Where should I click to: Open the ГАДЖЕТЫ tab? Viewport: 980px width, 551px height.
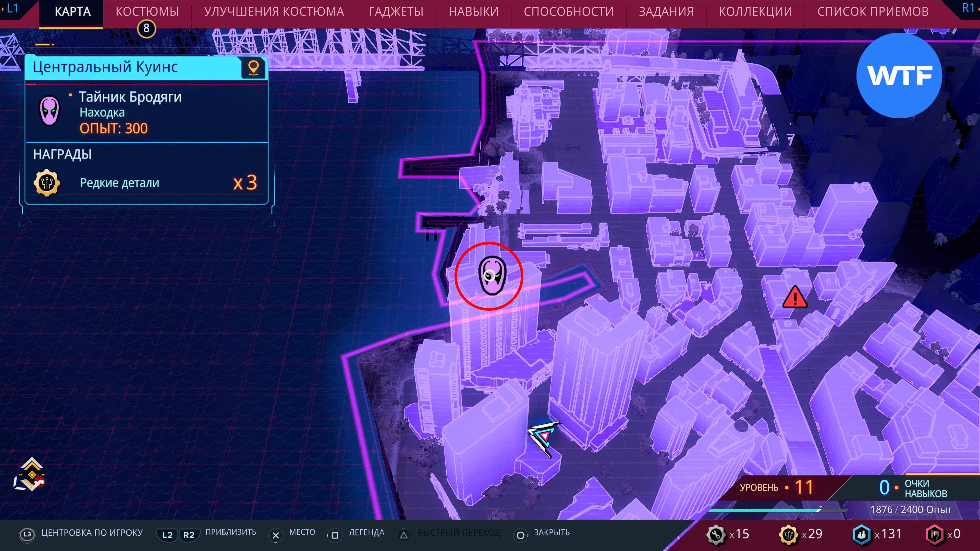click(x=396, y=12)
